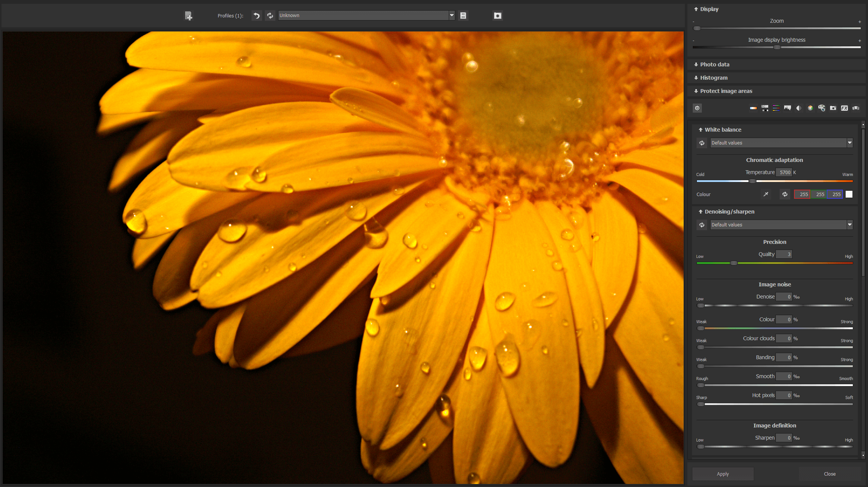Click the Quality slider handle
868x487 pixels.
coord(734,263)
